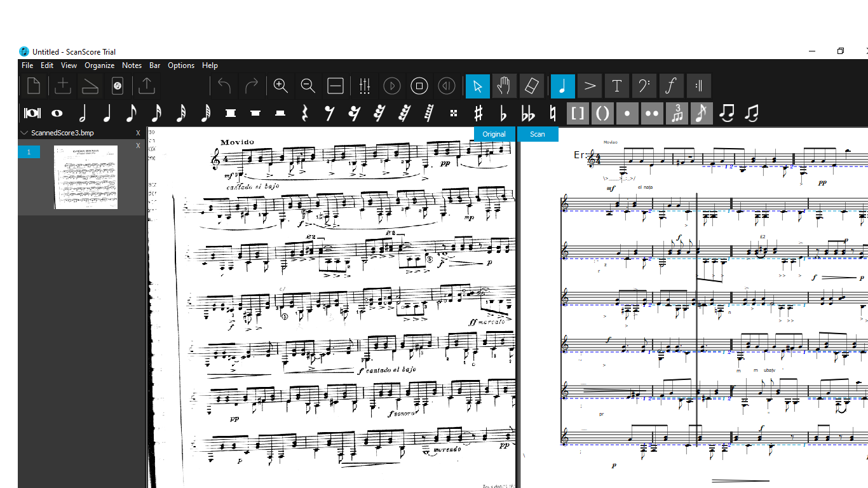Select the page 1 thumbnail

[x=86, y=177]
